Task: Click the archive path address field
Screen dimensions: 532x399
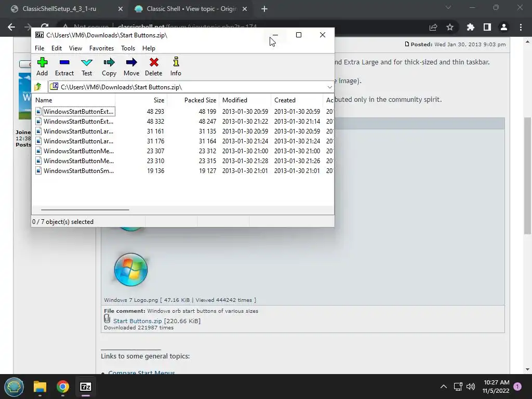Action: pos(187,87)
